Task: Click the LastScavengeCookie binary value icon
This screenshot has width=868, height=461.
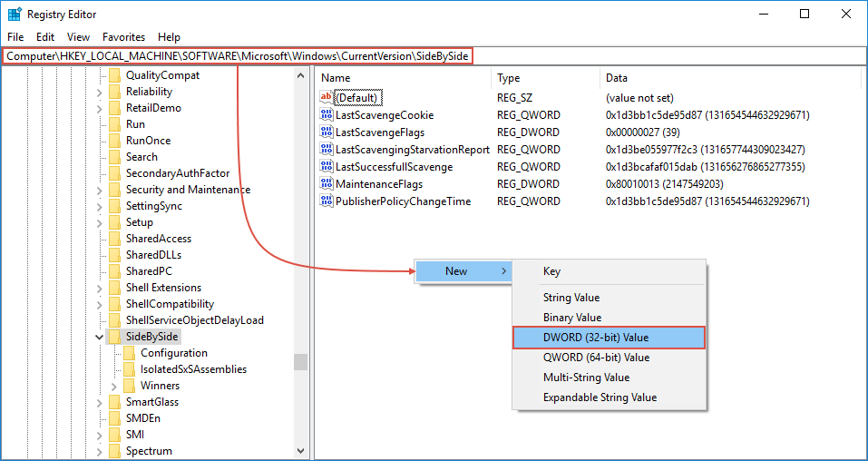Action: [x=327, y=114]
